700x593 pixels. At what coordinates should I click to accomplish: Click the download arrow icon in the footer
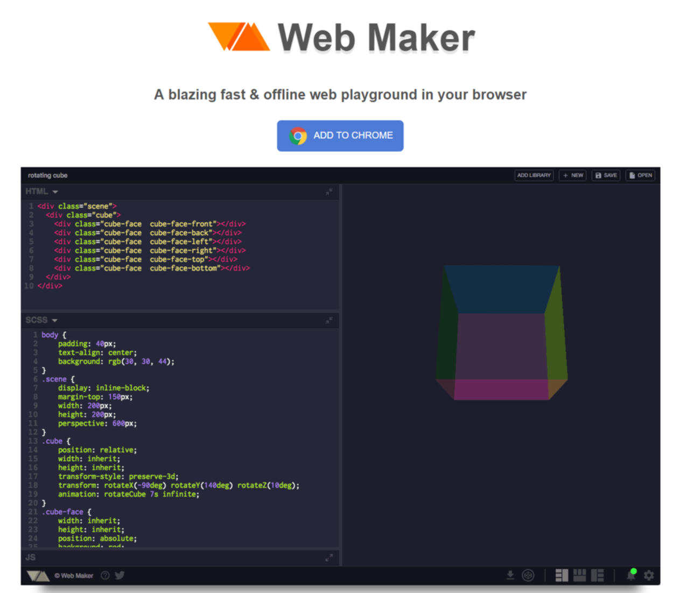point(510,575)
